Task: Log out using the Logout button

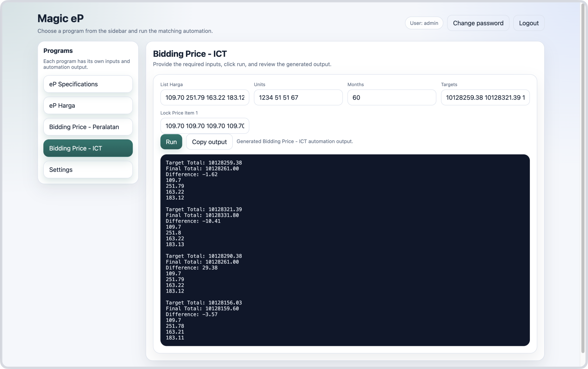Action: pyautogui.click(x=529, y=23)
